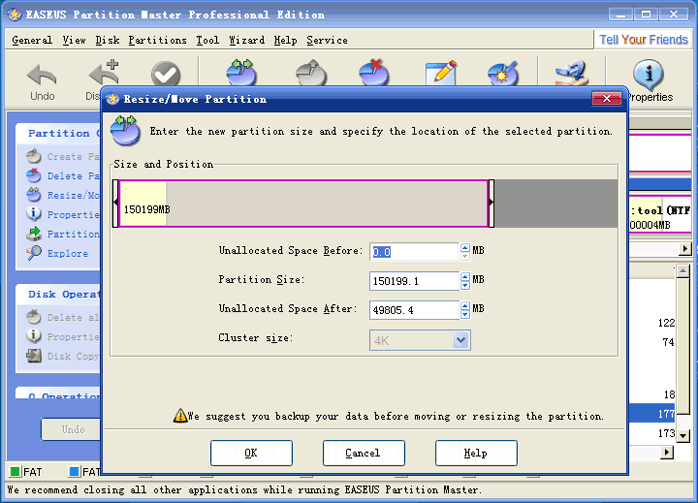Open the Disk menu
Screen dimensions: 698x503
coord(107,40)
